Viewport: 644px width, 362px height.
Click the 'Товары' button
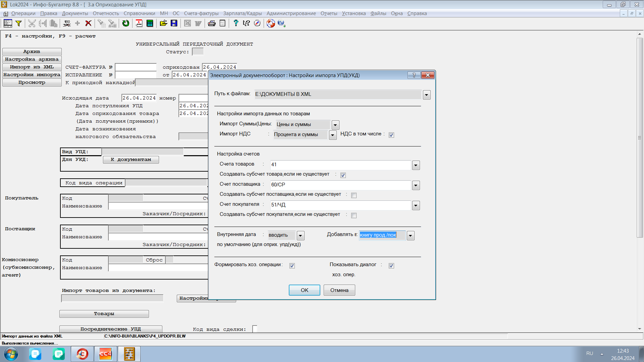click(x=104, y=314)
